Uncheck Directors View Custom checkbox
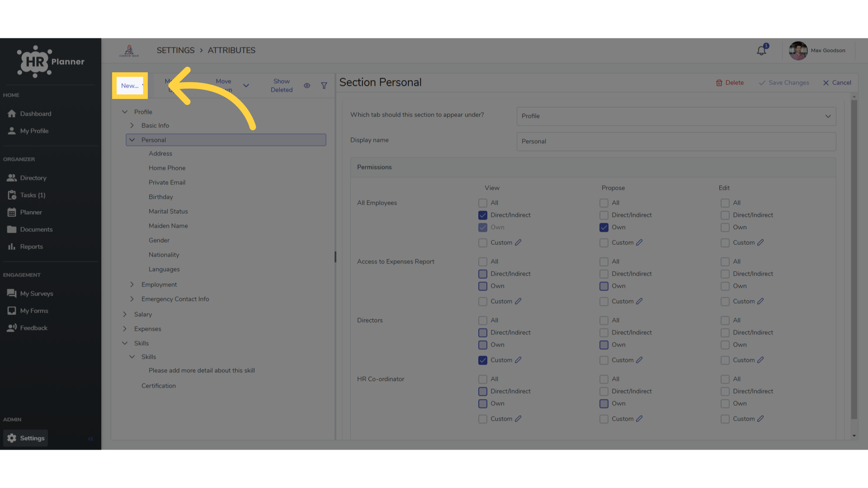868x488 pixels. [483, 360]
